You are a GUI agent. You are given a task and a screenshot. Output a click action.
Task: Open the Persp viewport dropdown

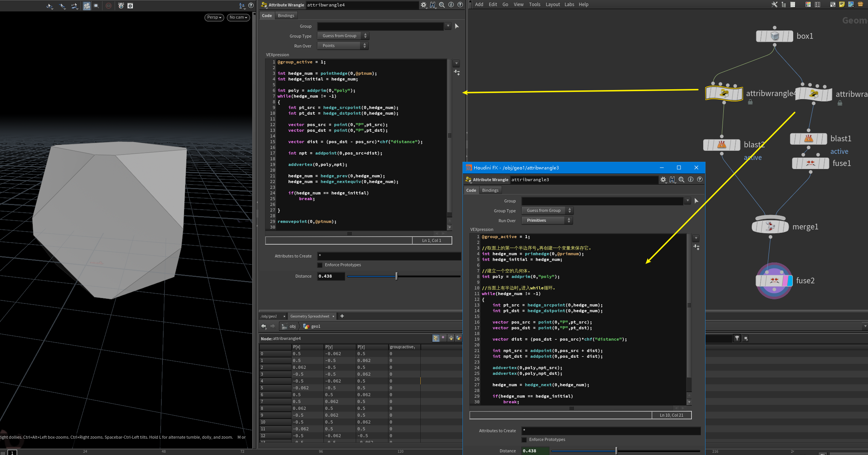214,17
